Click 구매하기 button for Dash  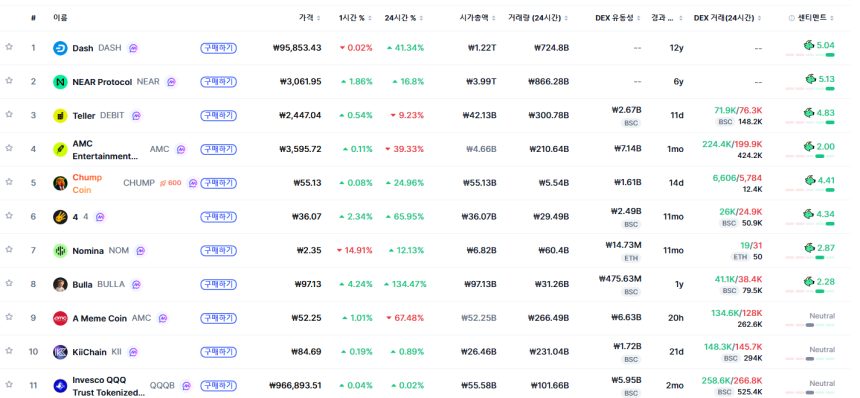click(x=218, y=48)
